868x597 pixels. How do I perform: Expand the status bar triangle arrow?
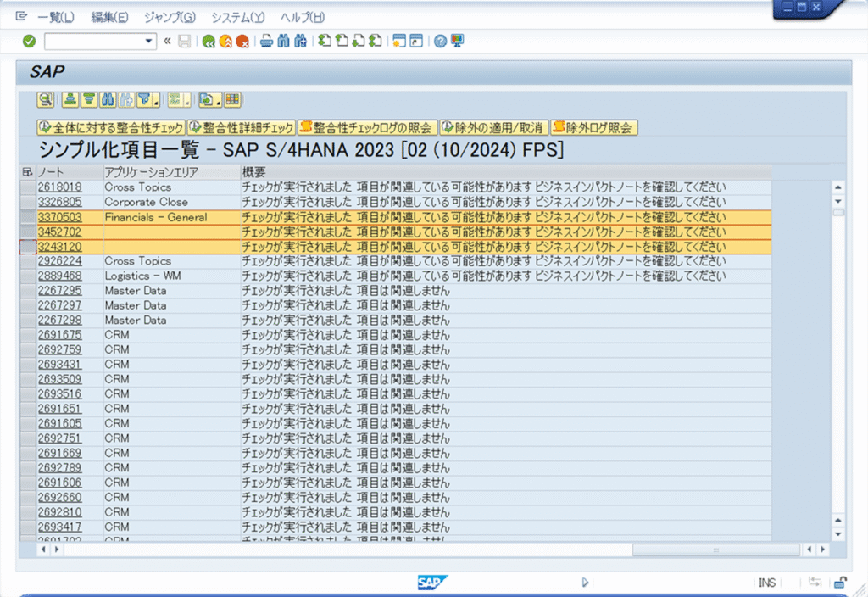pyautogui.click(x=585, y=582)
